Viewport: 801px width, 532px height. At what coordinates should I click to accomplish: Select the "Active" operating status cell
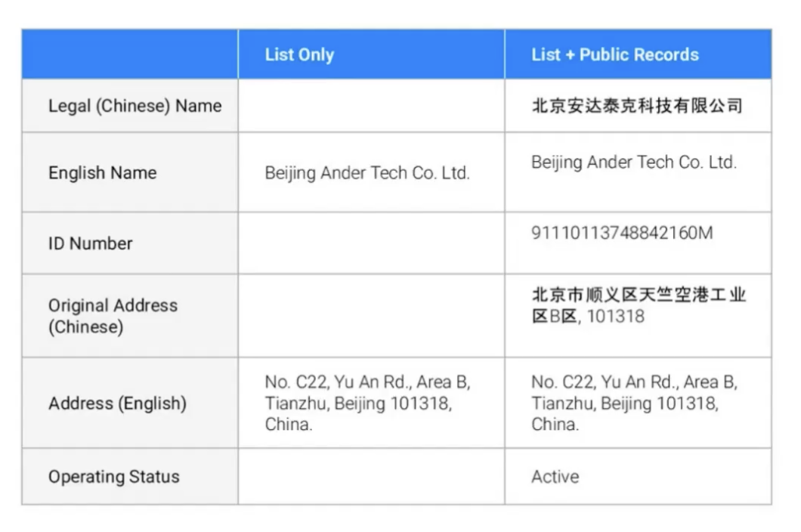coord(555,477)
